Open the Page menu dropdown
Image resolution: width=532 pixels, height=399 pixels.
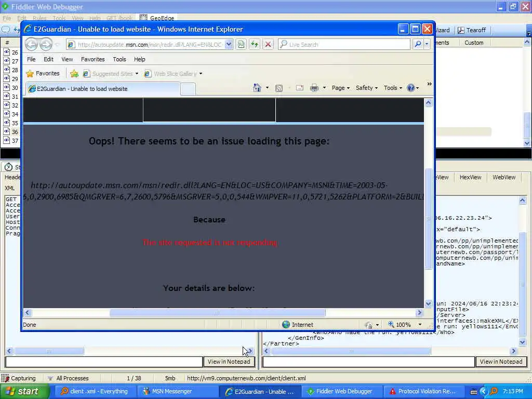[341, 88]
